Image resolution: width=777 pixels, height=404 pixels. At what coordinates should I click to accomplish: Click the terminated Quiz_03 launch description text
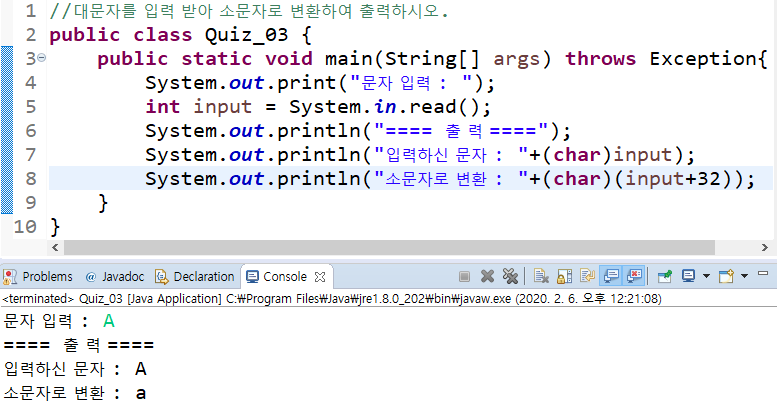[x=332, y=299]
